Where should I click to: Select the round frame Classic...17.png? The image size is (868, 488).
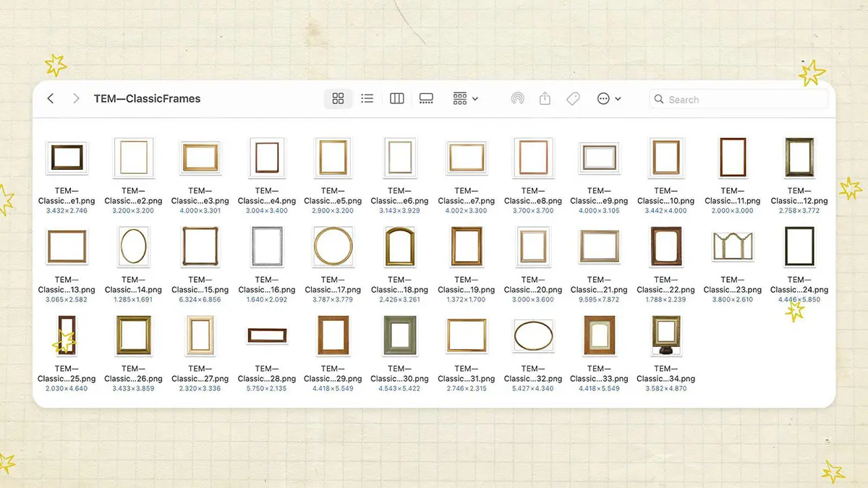point(333,246)
